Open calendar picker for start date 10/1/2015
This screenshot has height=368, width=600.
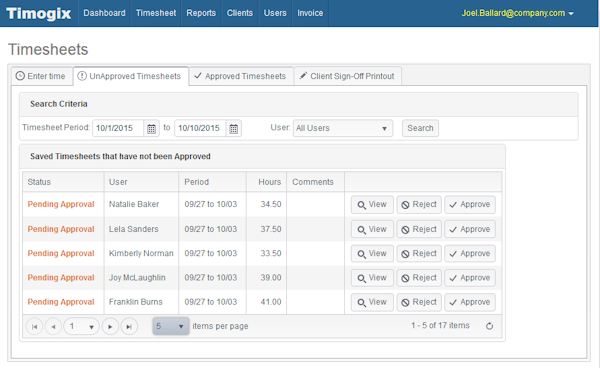tap(152, 129)
